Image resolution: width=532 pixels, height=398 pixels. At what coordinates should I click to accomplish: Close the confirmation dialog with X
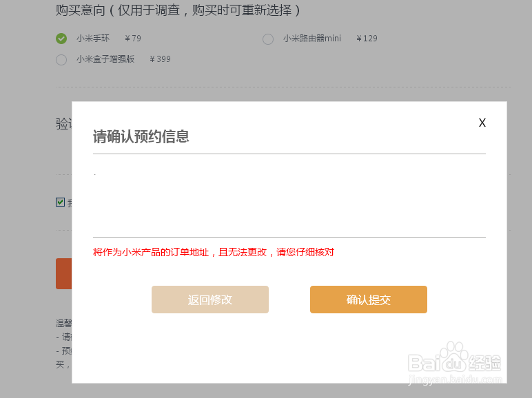482,123
